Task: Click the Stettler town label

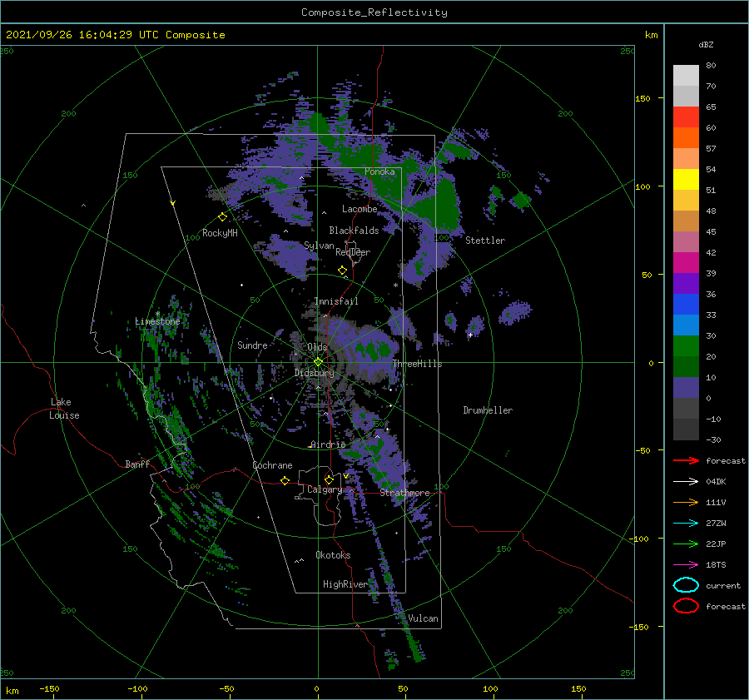Action: pos(485,241)
